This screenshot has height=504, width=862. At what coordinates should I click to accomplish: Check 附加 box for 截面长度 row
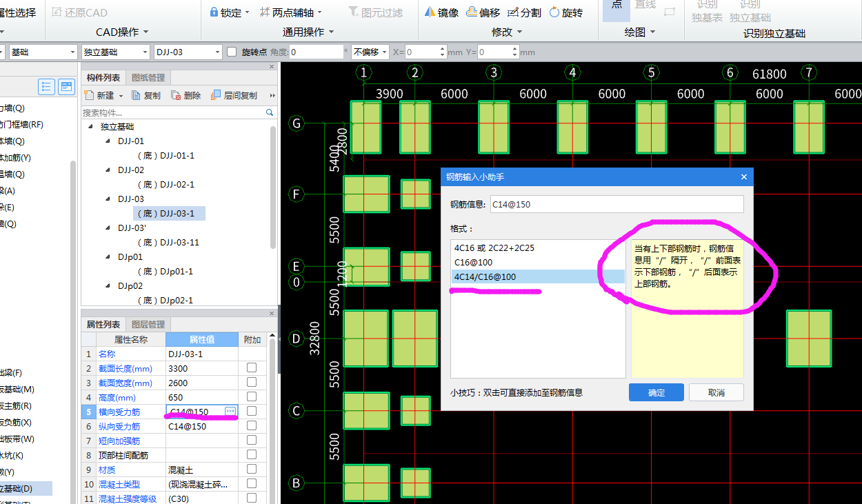click(x=252, y=368)
